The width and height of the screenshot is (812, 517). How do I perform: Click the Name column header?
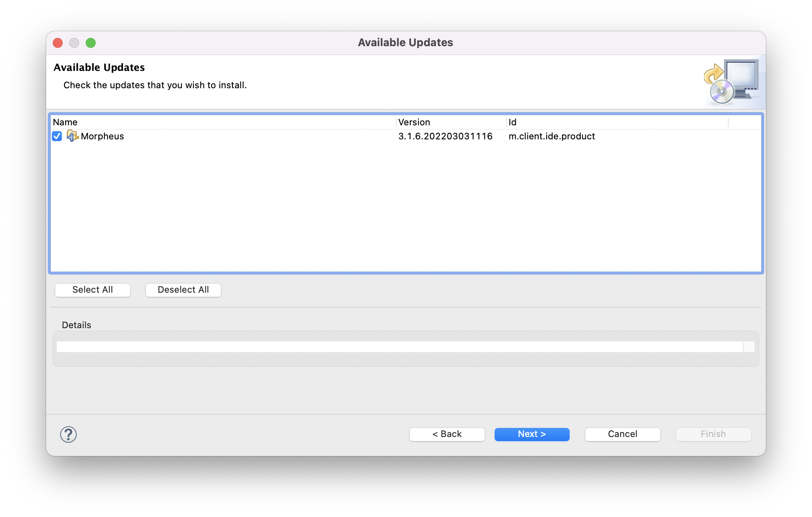tap(65, 122)
